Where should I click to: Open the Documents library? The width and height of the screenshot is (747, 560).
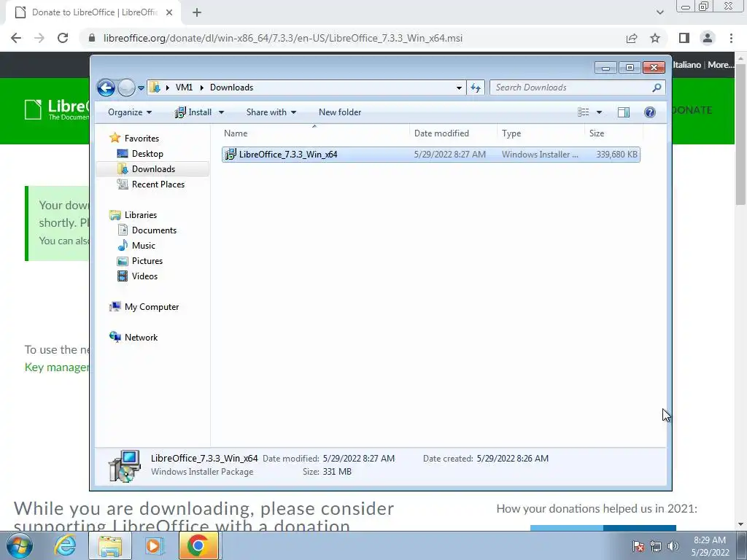click(147, 230)
